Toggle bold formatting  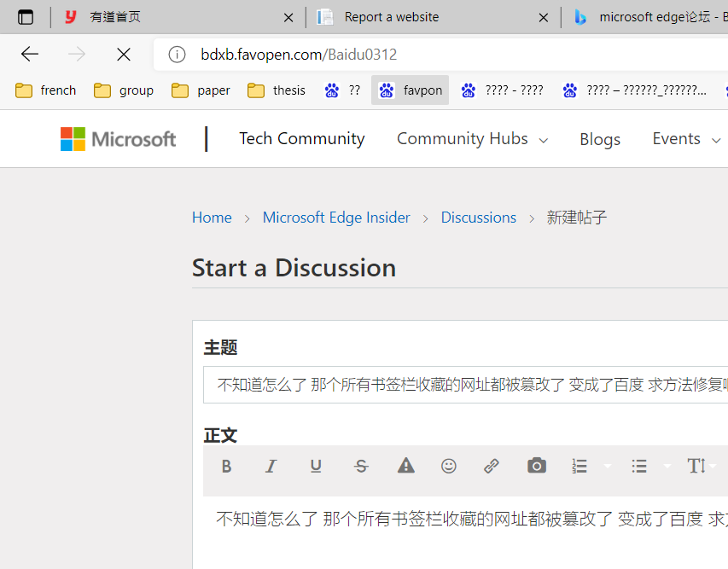(226, 466)
